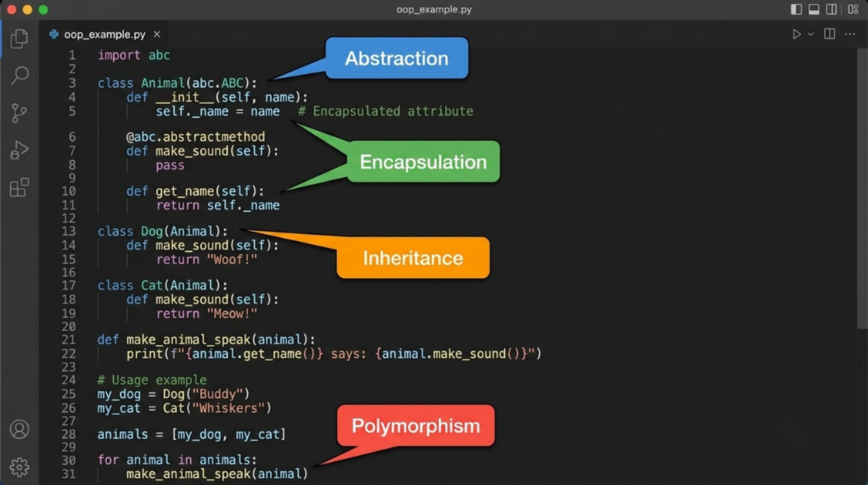This screenshot has height=485, width=868.
Task: Click the 'return "Meow!"' line
Action: pos(207,314)
